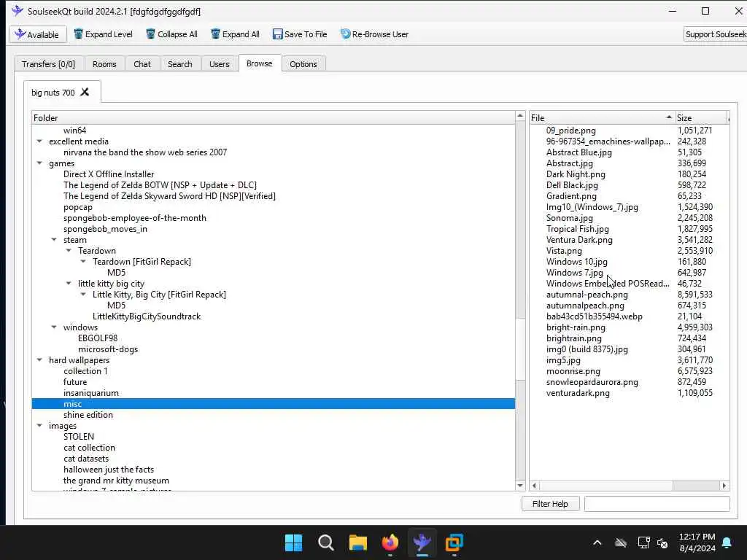
Task: Click the filter text input field
Action: (657, 504)
